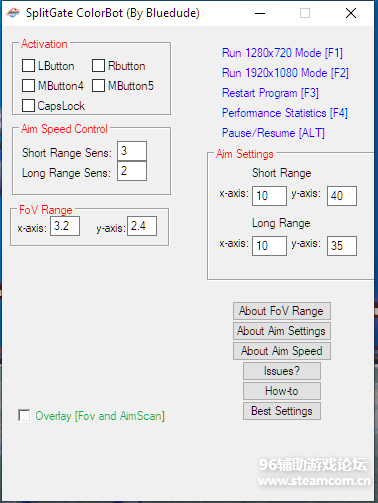Click the Aim Settings group label

[245, 154]
